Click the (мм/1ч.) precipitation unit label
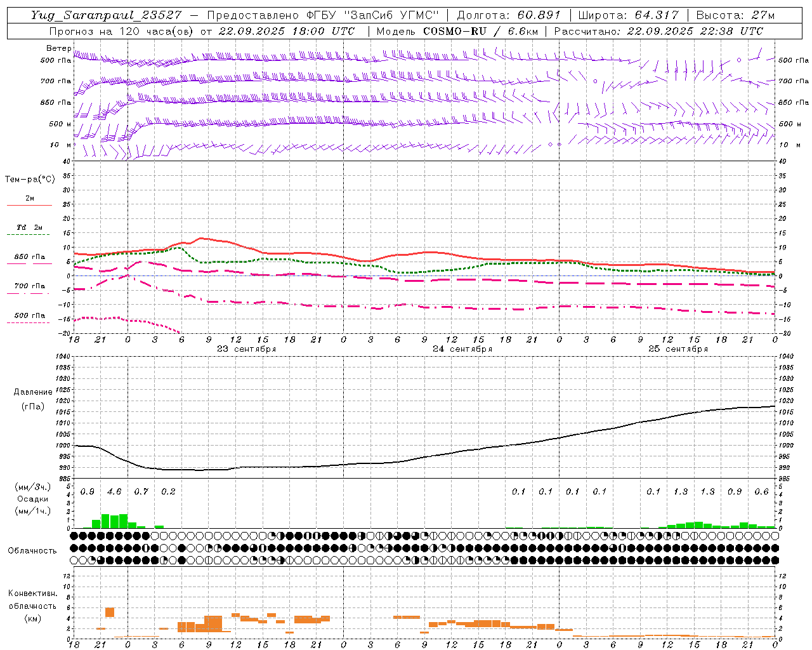Image resolution: width=812 pixels, height=650 pixels. [x=32, y=511]
